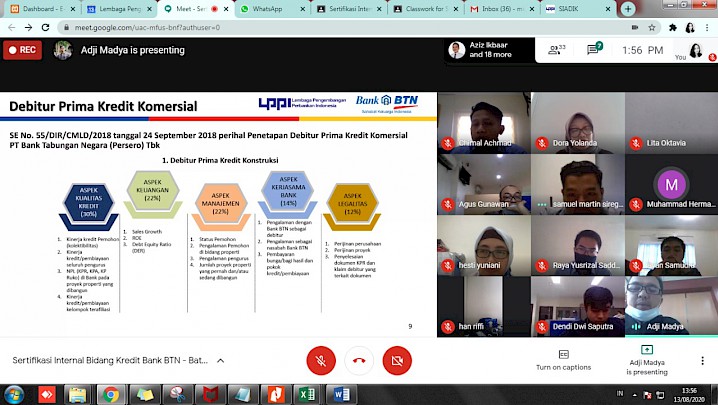Image resolution: width=718 pixels, height=405 pixels.
Task: Open the Chrome extensions puzzle icon
Action: coord(673,27)
